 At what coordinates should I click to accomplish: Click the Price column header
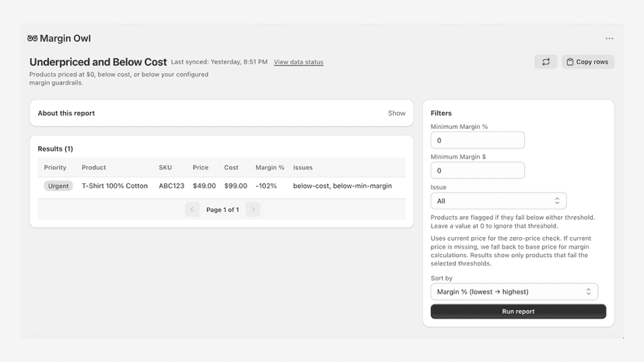tap(201, 168)
